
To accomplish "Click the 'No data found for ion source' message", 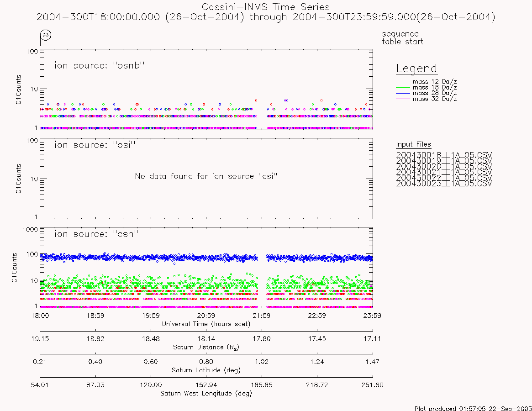I will coord(206,176).
